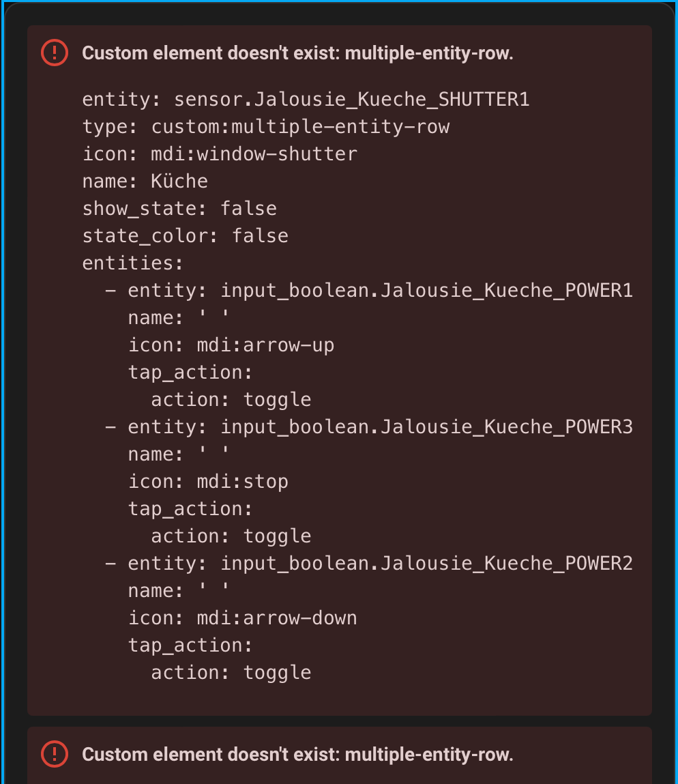Image resolution: width=678 pixels, height=784 pixels.
Task: Click the last action: toggle line
Action: (x=231, y=673)
